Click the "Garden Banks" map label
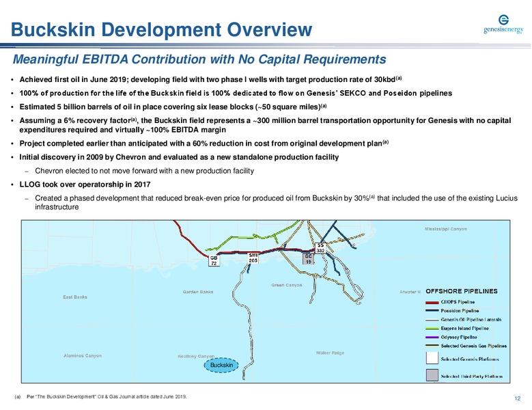This screenshot has height=410, width=532. [198, 292]
